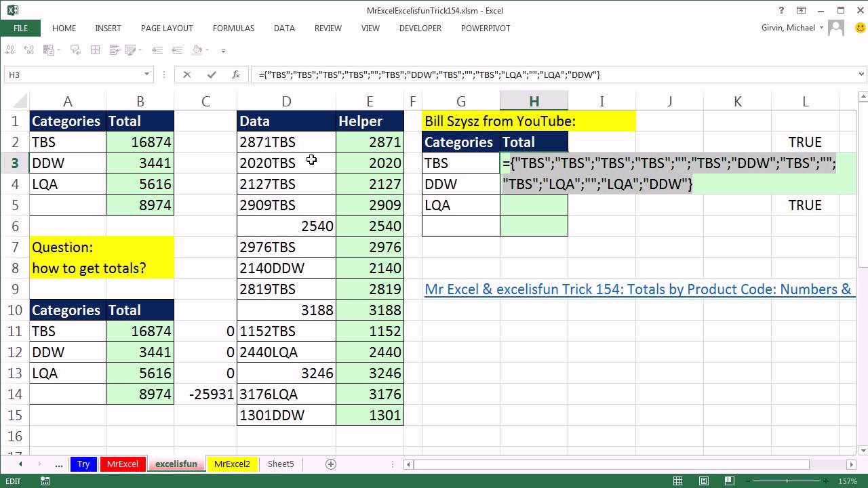Open the Fill Color dropdown arrow

[207, 50]
